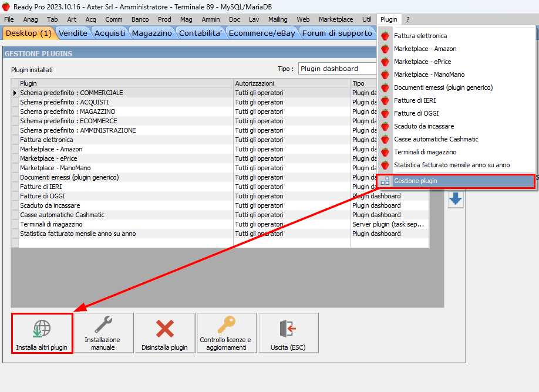539x392 pixels.
Task: Click the Ready Pro strawberry icon in title bar
Action: coord(6,6)
